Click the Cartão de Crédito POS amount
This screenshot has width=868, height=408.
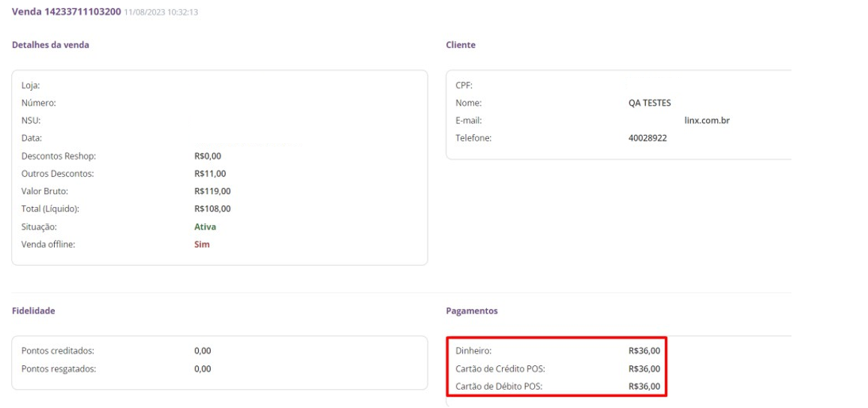644,369
